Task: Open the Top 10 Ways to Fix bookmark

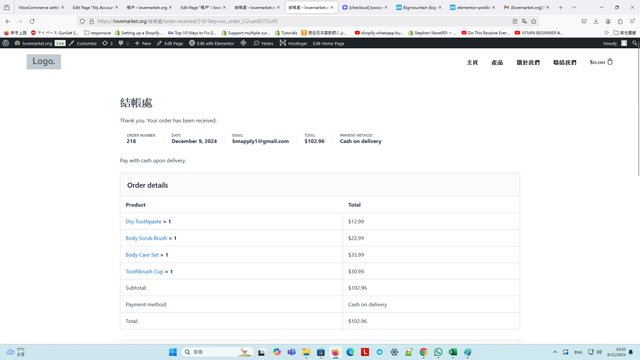Action: pos(191,33)
